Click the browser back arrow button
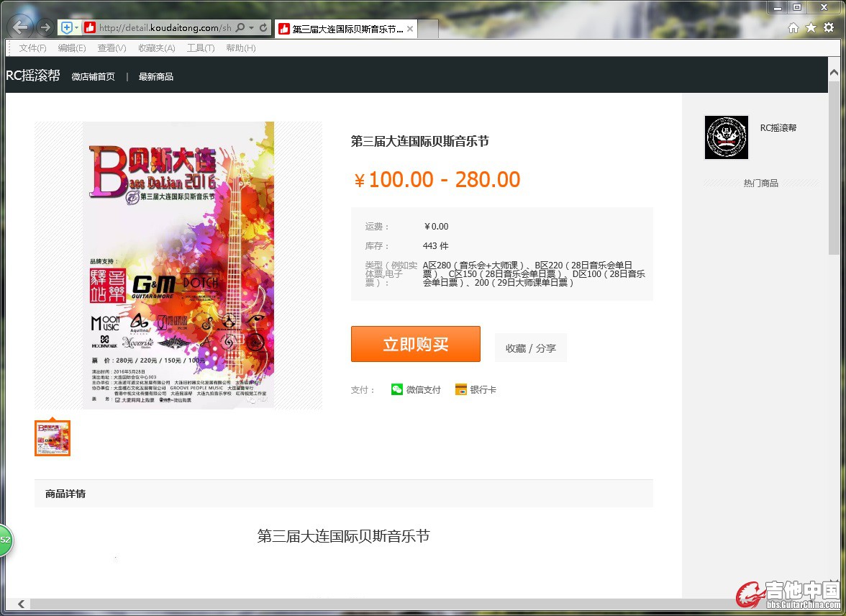 point(21,27)
